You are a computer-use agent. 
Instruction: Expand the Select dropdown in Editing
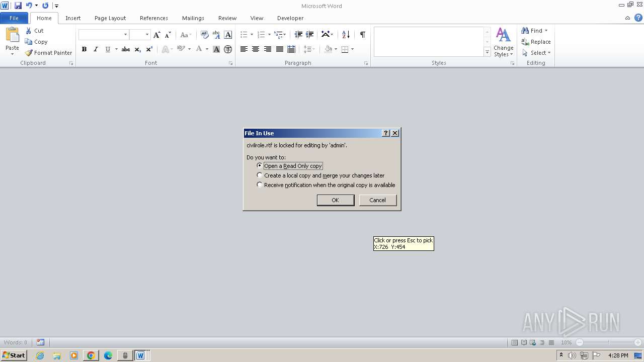click(549, 53)
